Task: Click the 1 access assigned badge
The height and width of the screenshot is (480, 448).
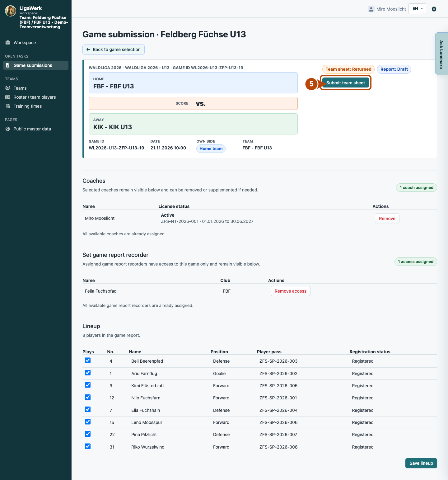Action: point(416,262)
